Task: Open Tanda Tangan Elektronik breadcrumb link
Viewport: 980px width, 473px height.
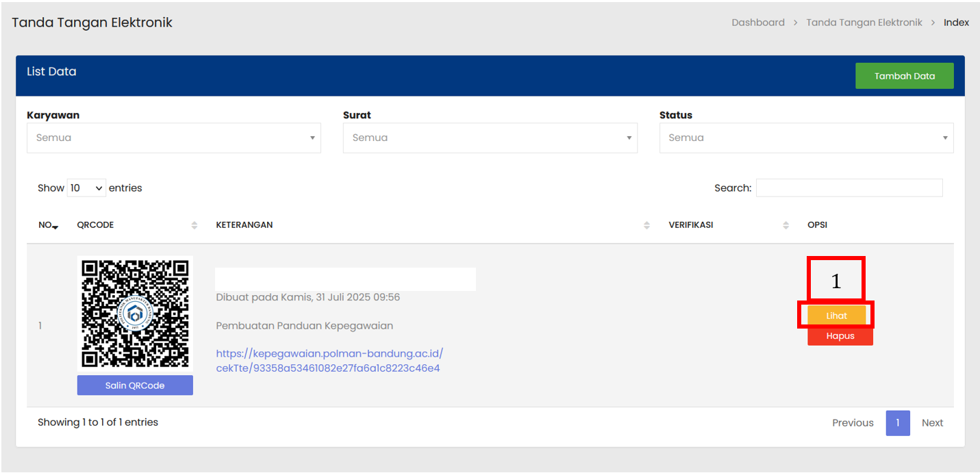Action: pyautogui.click(x=864, y=23)
